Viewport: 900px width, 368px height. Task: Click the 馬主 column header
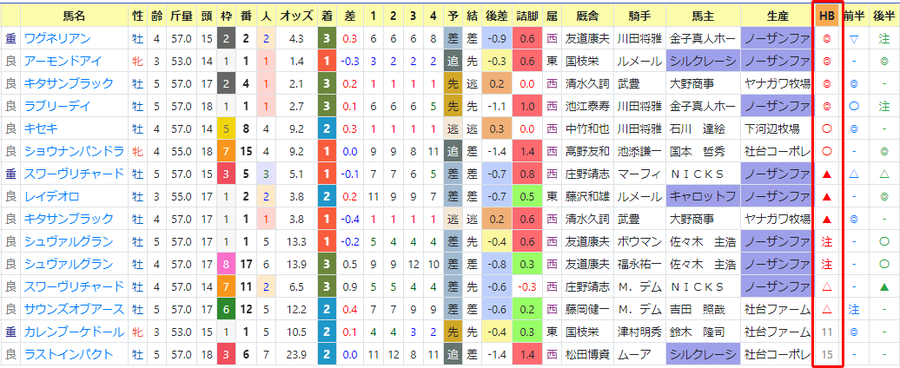point(703,16)
